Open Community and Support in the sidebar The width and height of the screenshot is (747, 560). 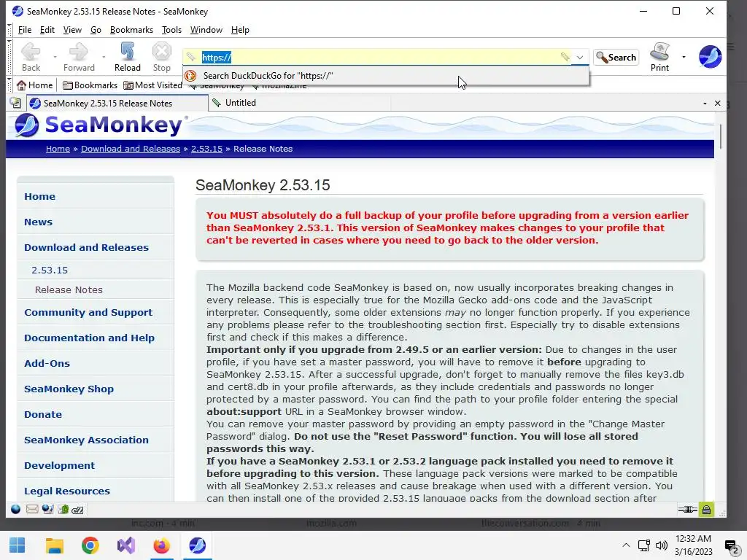click(88, 312)
